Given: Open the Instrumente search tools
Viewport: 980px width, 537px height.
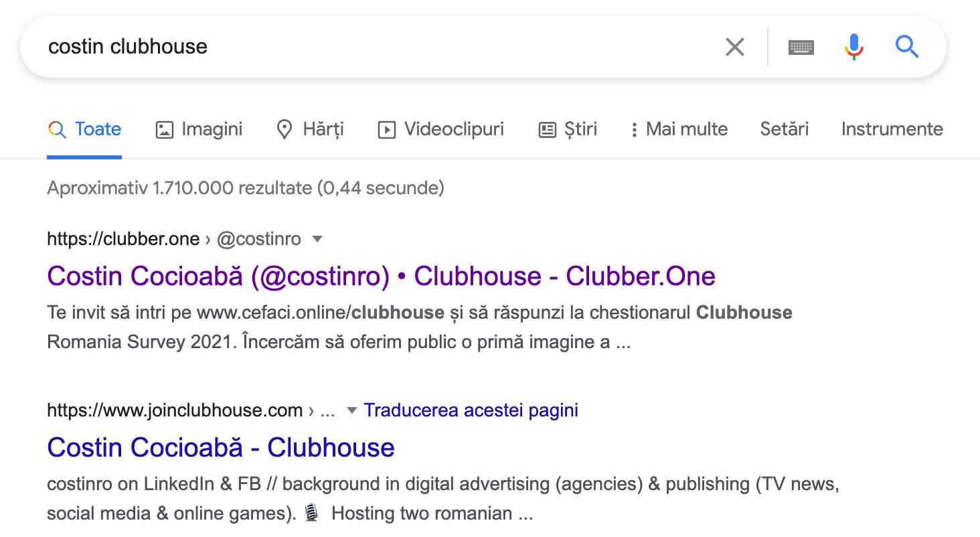Looking at the screenshot, I should pos(892,129).
